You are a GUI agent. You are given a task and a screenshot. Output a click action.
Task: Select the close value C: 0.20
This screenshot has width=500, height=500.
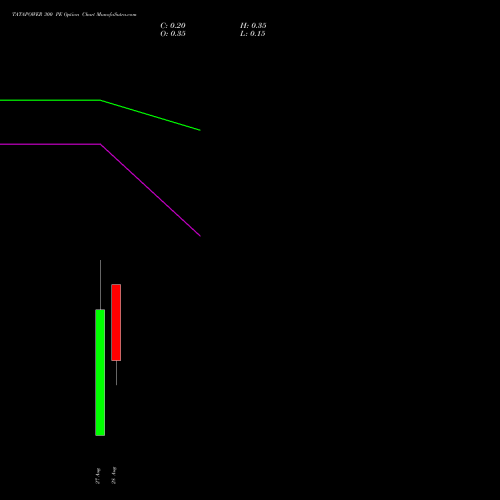[x=173, y=26]
